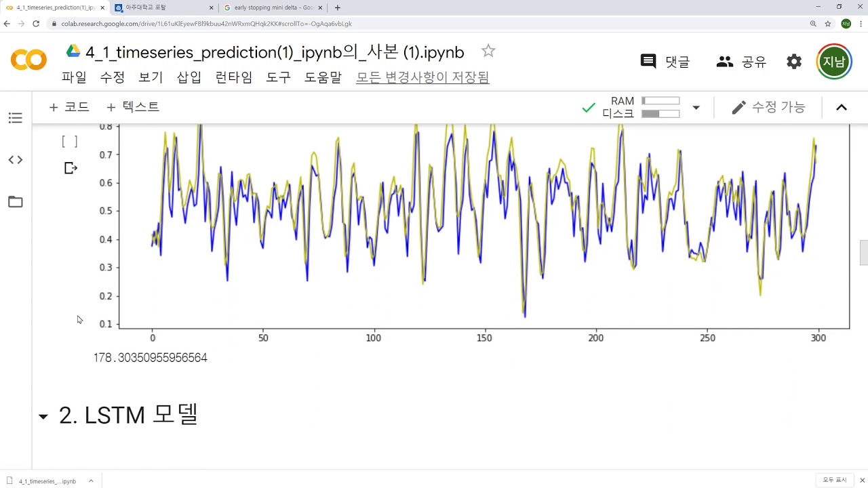868x488 pixels.
Task: Open a new browser tab
Action: [x=338, y=7]
